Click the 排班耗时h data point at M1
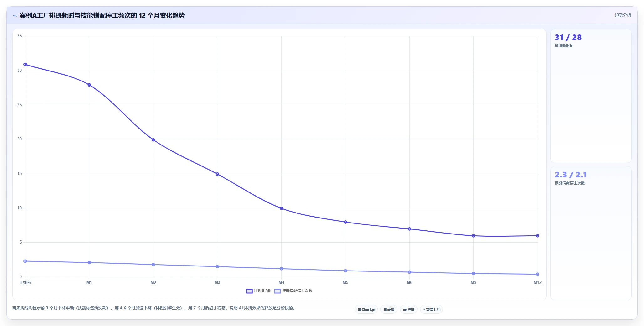This screenshot has height=326, width=644. [89, 85]
